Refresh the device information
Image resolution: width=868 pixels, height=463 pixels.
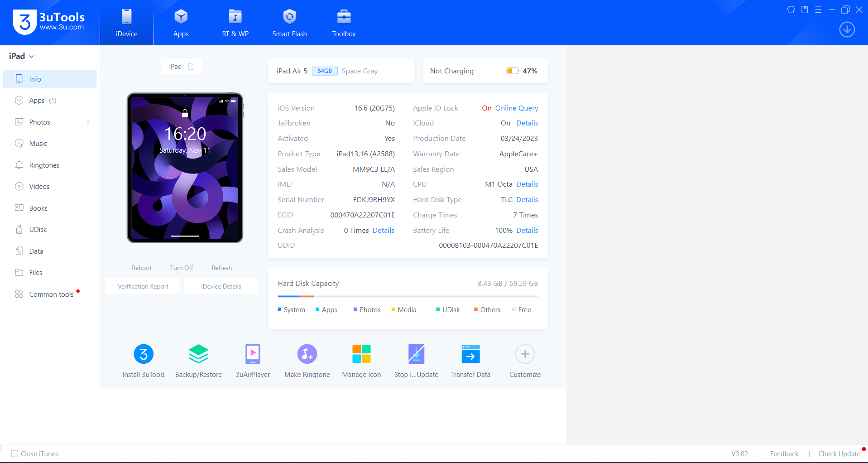pos(222,268)
